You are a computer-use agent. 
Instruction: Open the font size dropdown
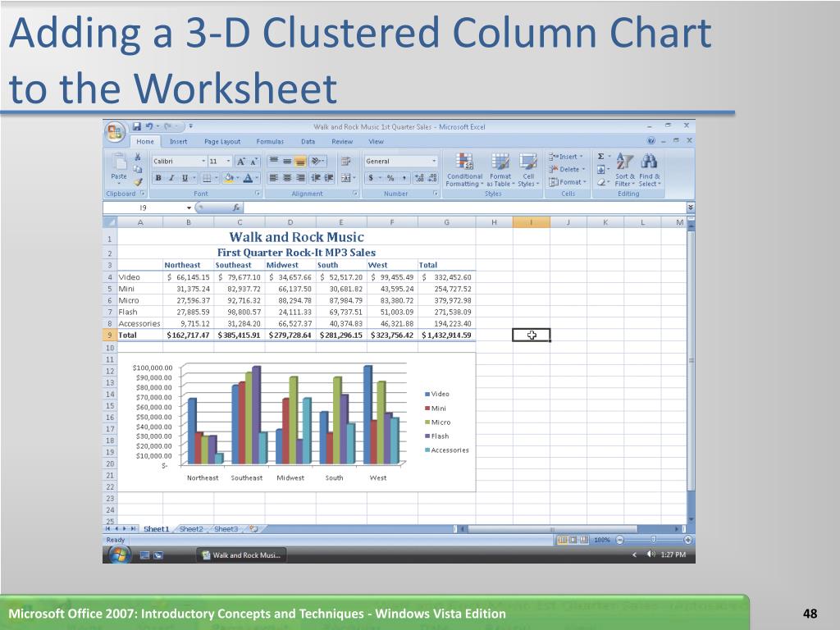tap(228, 162)
